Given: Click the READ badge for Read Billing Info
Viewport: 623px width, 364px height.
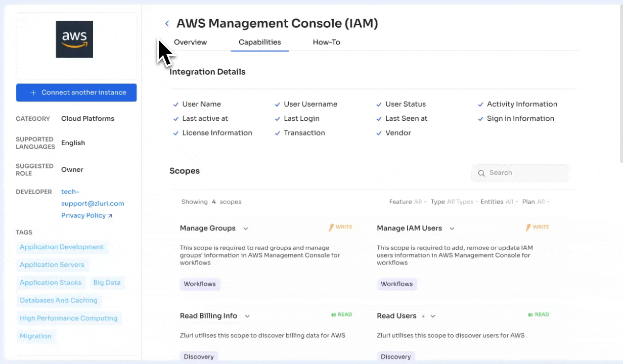Looking at the screenshot, I should (x=341, y=314).
